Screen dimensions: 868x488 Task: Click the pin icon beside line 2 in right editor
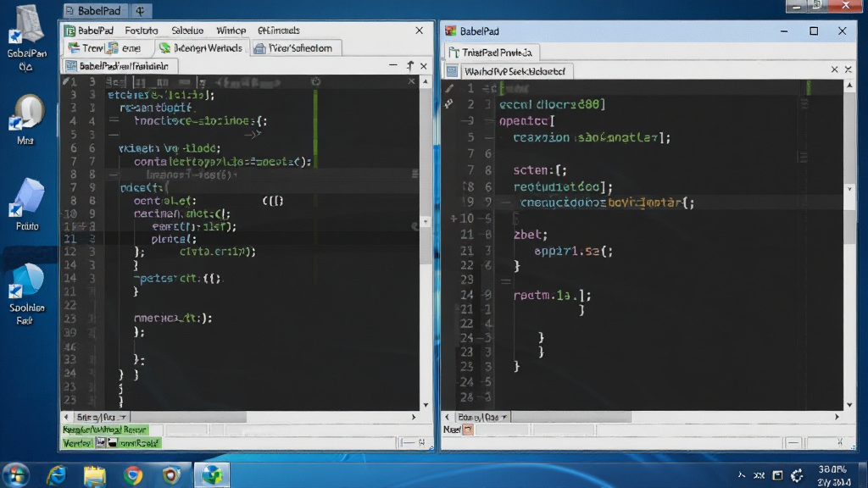(449, 103)
